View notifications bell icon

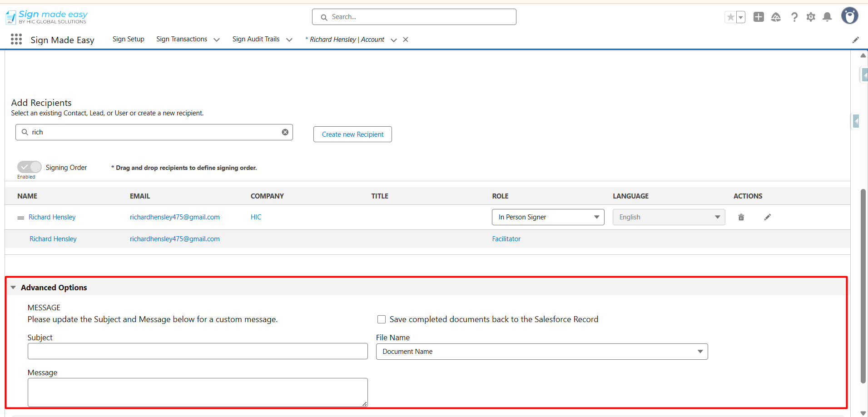(x=827, y=17)
